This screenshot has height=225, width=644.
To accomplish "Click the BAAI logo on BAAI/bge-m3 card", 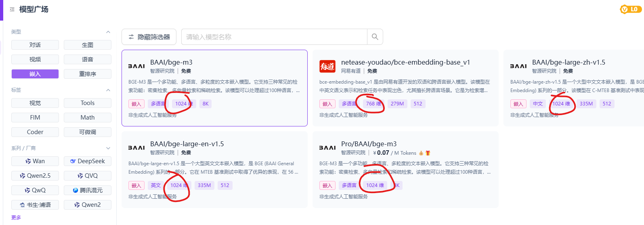I will pos(136,66).
